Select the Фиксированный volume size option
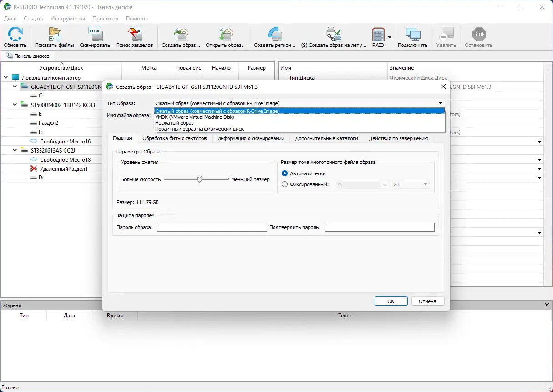 coord(285,184)
